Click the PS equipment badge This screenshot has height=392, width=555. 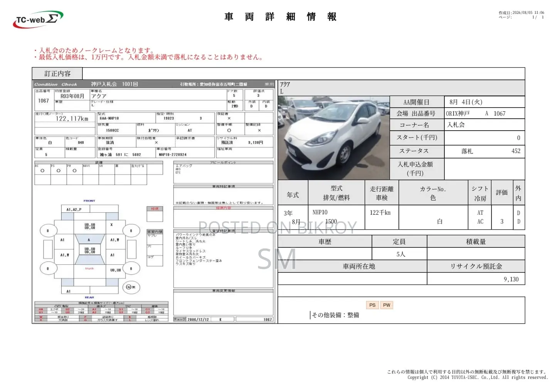click(372, 305)
